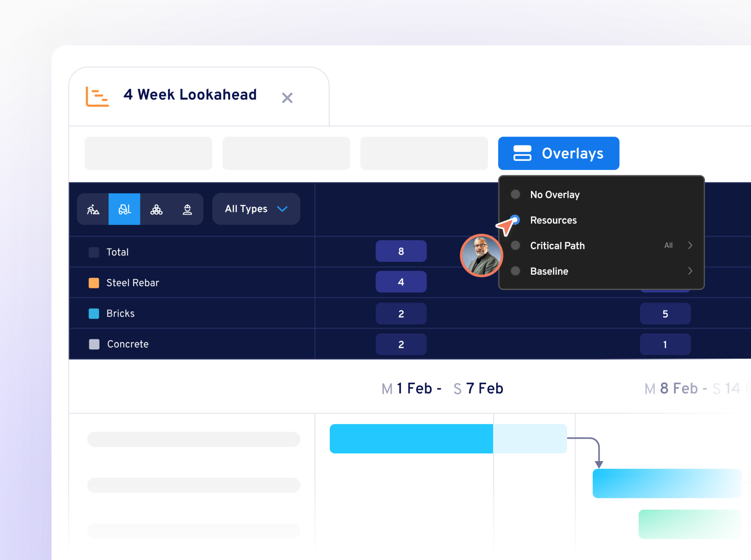The height and width of the screenshot is (560, 751).
Task: Select the forklift equipment filter icon
Action: point(124,209)
